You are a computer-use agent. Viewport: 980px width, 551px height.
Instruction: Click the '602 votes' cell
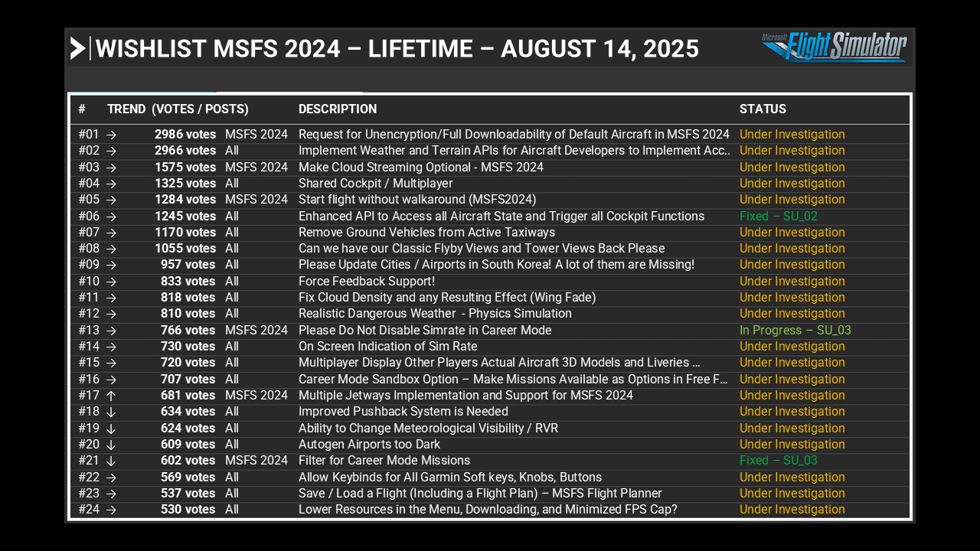(188, 461)
